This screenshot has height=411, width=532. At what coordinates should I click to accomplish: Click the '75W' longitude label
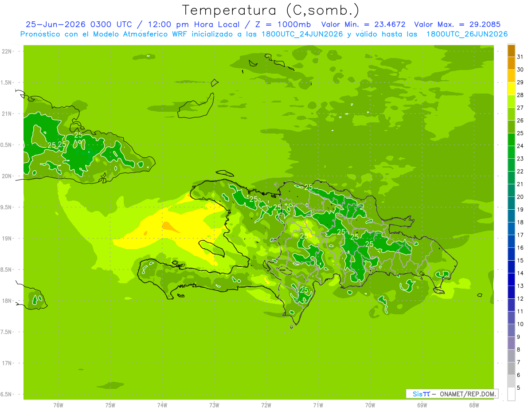[x=110, y=405]
